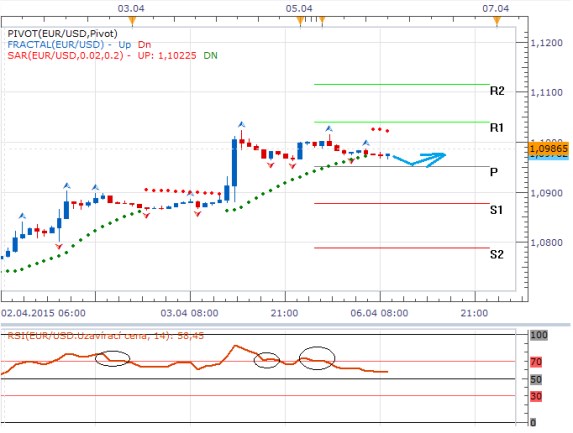The height and width of the screenshot is (433, 573).
Task: Click the SAR UP value 1,10225
Action: coord(177,56)
